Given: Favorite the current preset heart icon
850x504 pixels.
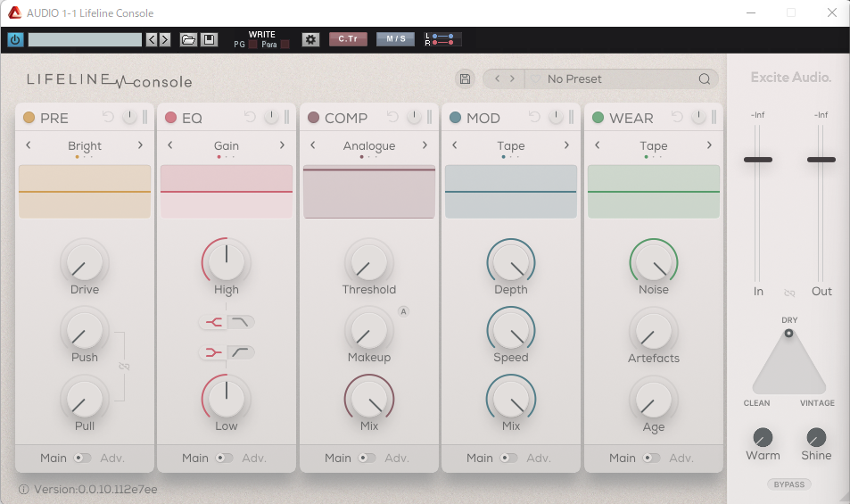Looking at the screenshot, I should pos(535,79).
